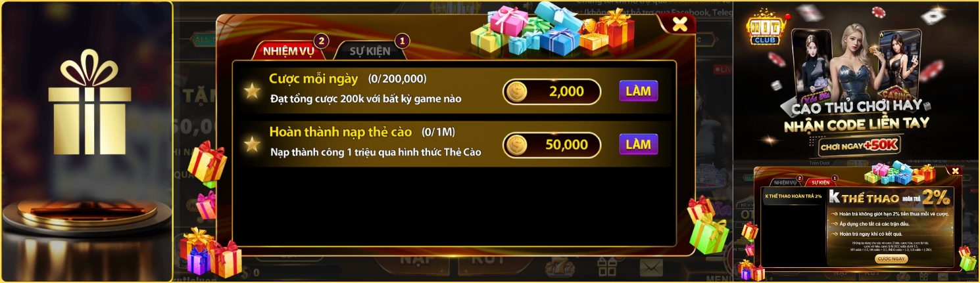
Task: Open SỰ KIỆN tab in small popup
Action: (x=820, y=182)
